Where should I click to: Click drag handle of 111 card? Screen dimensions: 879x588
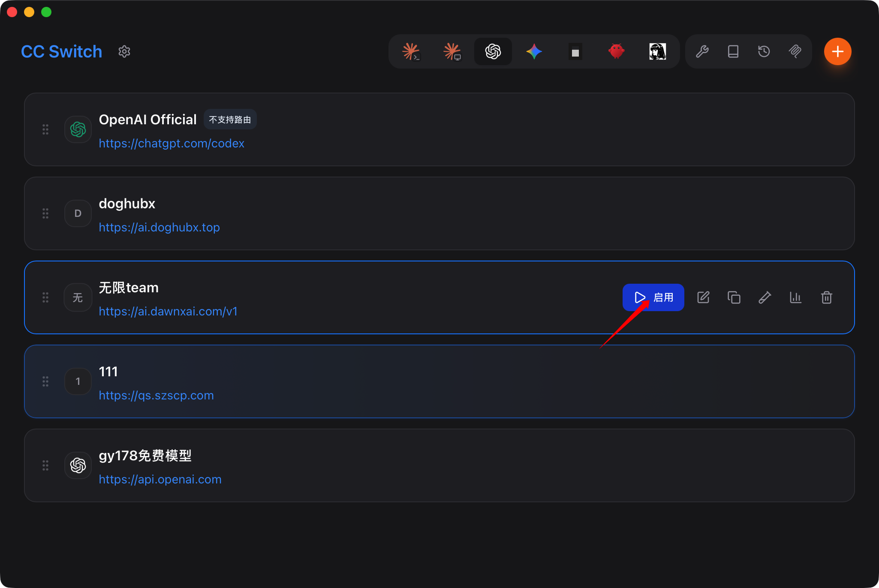click(x=45, y=381)
